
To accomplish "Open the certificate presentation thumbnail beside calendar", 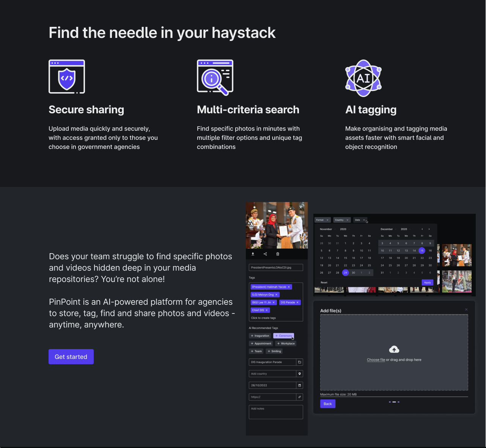I will tap(457, 255).
